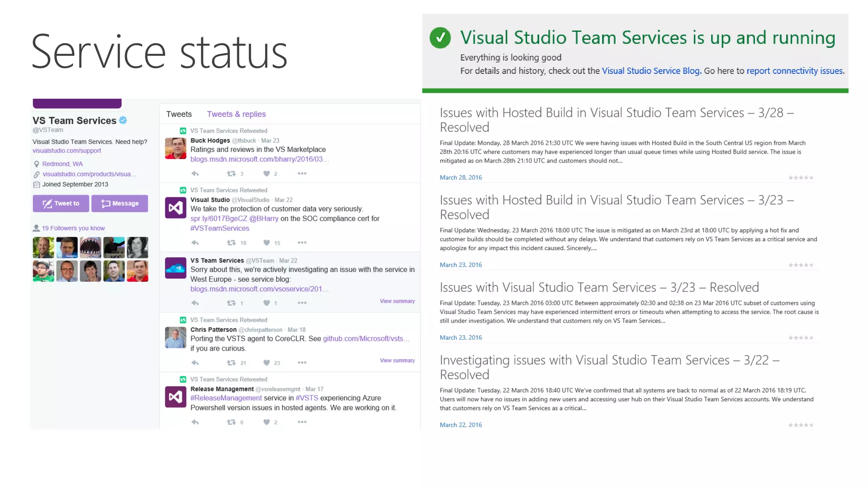Viewport: 868px width, 487px height.
Task: Click the green up-and-running checkmark icon
Action: click(440, 38)
